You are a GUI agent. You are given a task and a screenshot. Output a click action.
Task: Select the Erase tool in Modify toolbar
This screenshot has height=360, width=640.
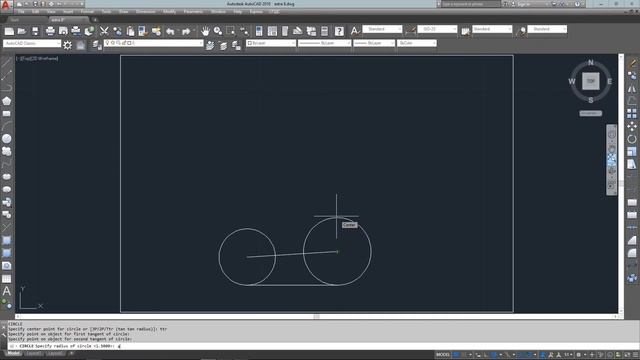tap(632, 63)
